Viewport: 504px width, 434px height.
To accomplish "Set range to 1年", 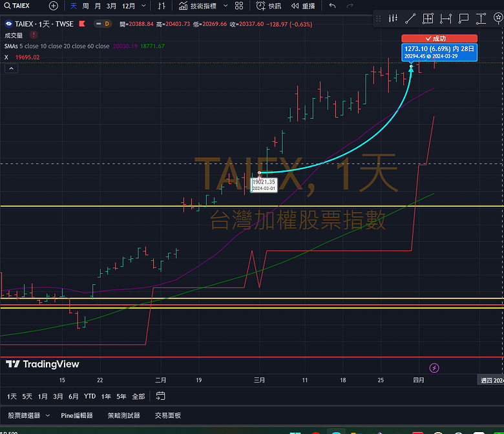I will point(106,397).
